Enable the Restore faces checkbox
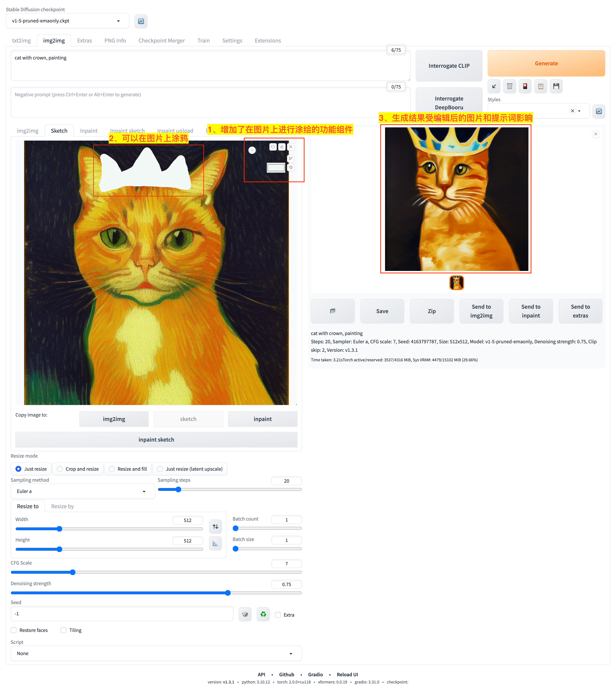 [x=14, y=630]
